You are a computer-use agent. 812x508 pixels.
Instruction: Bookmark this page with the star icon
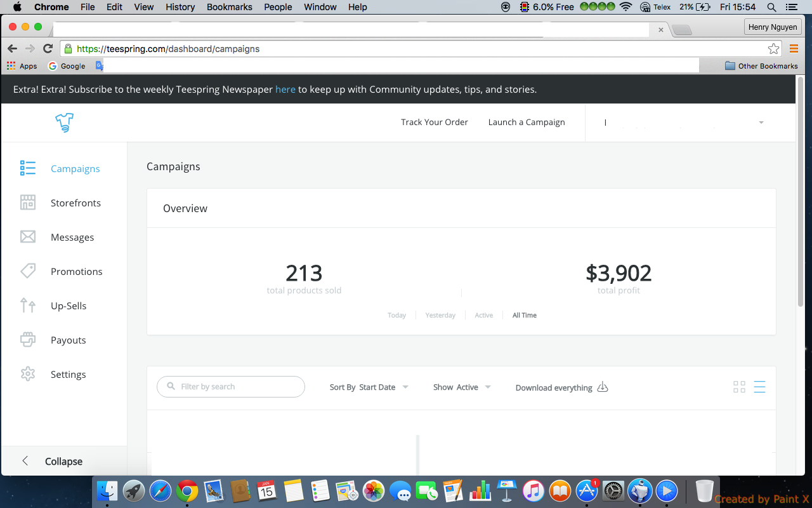click(773, 49)
